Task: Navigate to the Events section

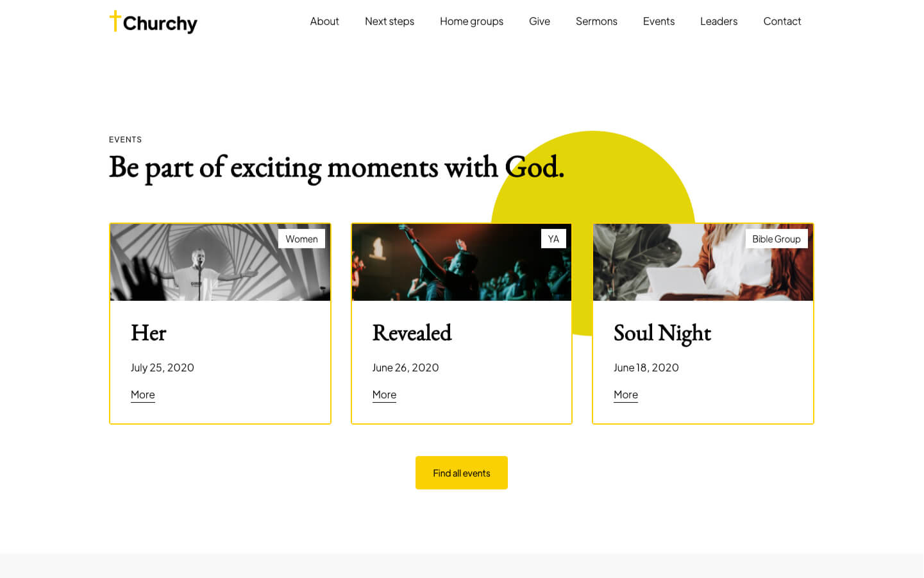Action: (659, 21)
